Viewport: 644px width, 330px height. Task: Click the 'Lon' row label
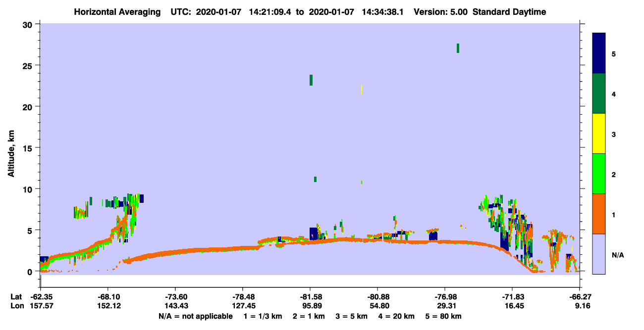pos(16,306)
